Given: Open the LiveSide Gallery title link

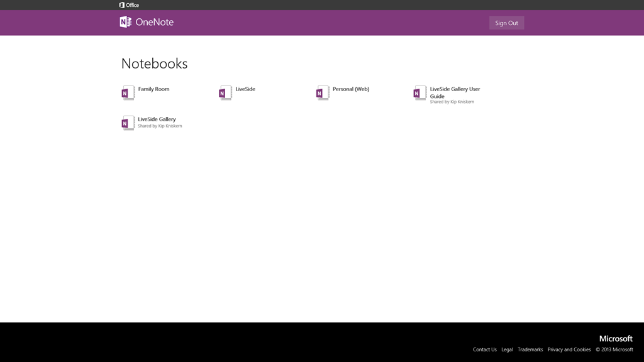Looking at the screenshot, I should pyautogui.click(x=157, y=119).
